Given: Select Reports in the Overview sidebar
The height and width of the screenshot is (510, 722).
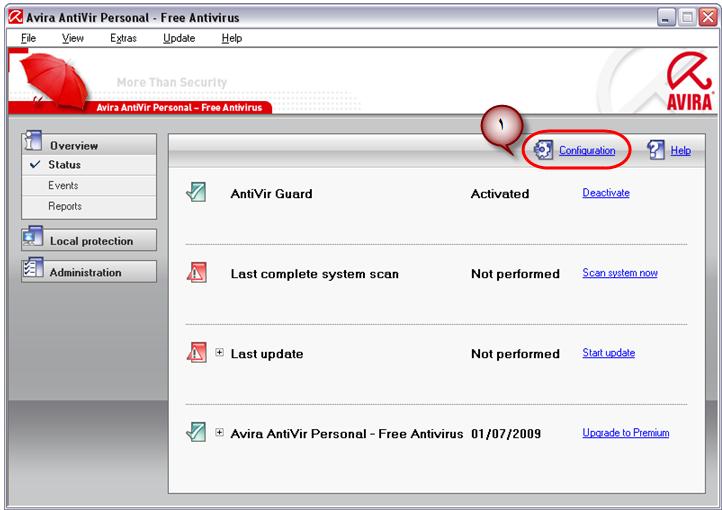Looking at the screenshot, I should [x=65, y=206].
